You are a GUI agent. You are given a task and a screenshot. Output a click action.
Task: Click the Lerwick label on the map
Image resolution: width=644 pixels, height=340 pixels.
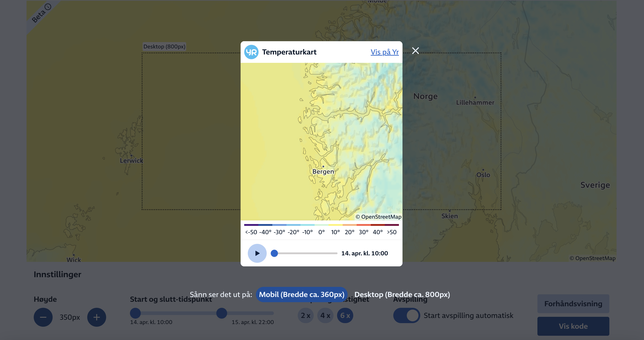click(x=131, y=161)
